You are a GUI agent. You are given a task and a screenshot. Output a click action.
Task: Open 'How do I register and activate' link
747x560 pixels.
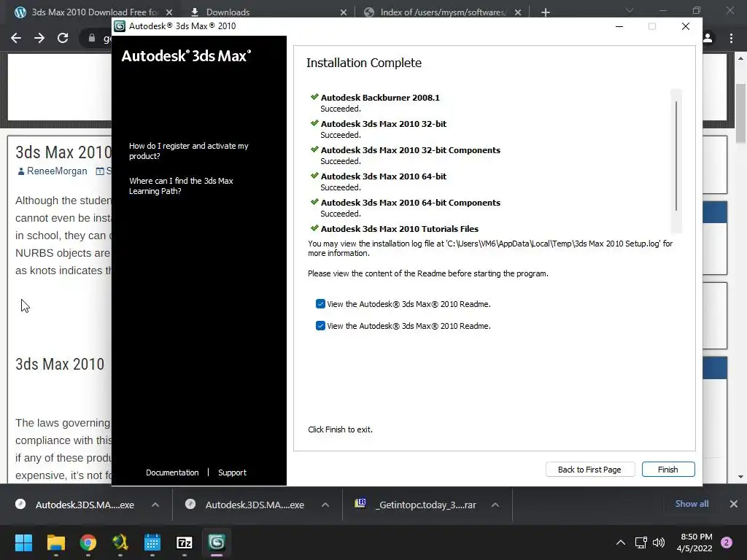(189, 151)
